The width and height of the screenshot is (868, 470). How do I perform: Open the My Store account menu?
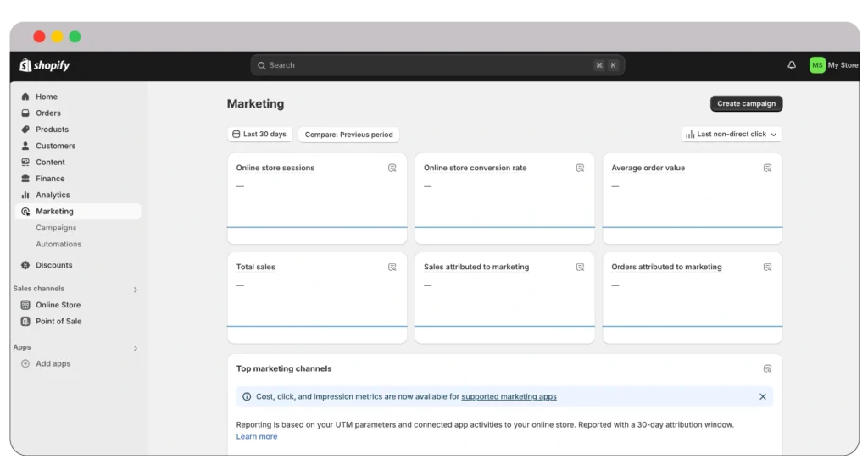click(834, 65)
